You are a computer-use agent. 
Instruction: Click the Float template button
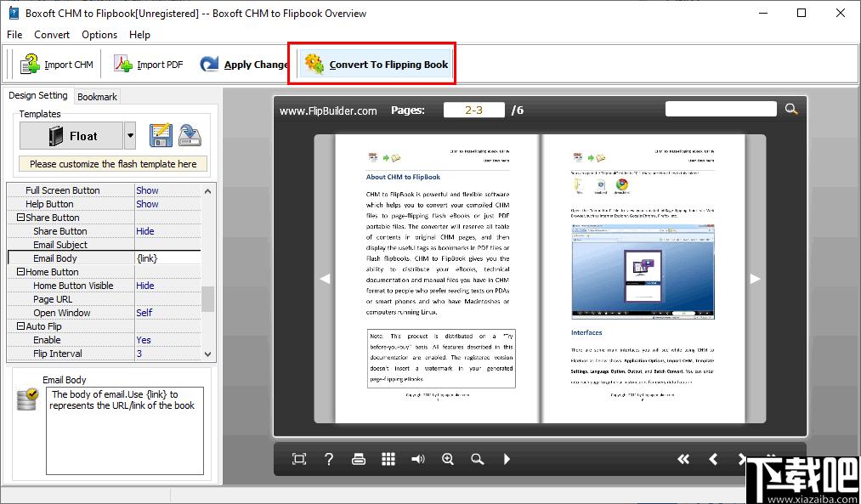[71, 136]
